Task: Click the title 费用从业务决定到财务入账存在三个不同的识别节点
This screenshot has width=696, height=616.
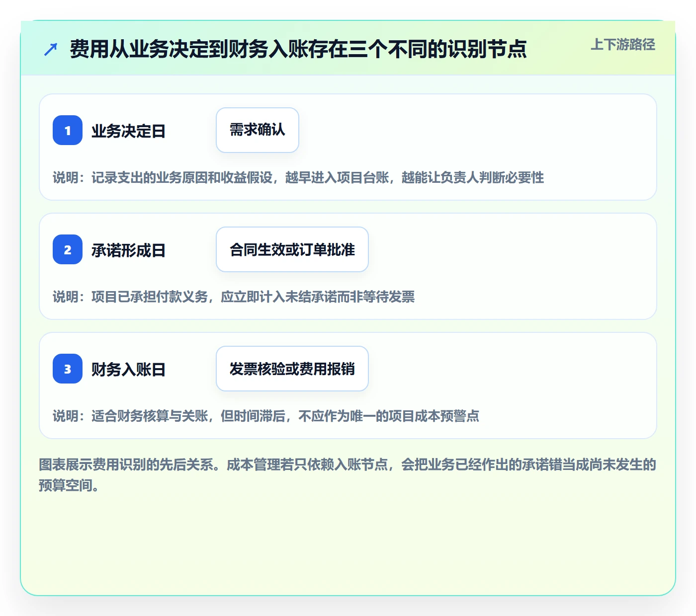Action: click(x=298, y=49)
